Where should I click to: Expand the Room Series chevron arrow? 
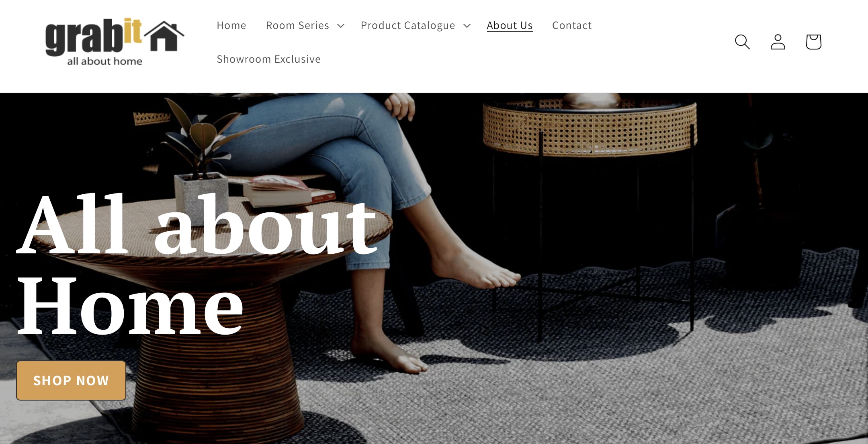pyautogui.click(x=341, y=26)
